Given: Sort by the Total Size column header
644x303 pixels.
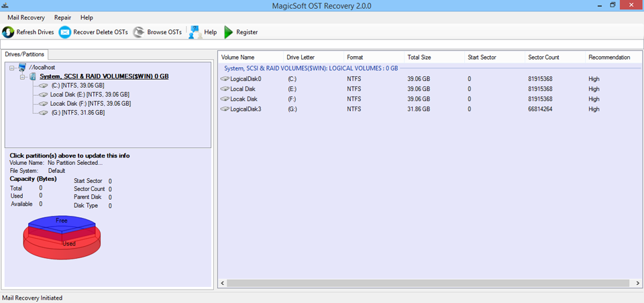Looking at the screenshot, I should (x=435, y=58).
